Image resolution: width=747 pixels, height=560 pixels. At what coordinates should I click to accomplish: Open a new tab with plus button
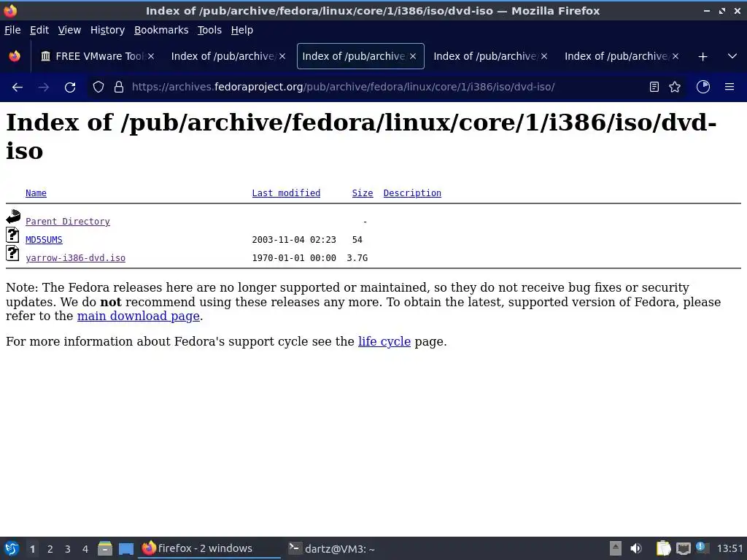click(x=703, y=57)
